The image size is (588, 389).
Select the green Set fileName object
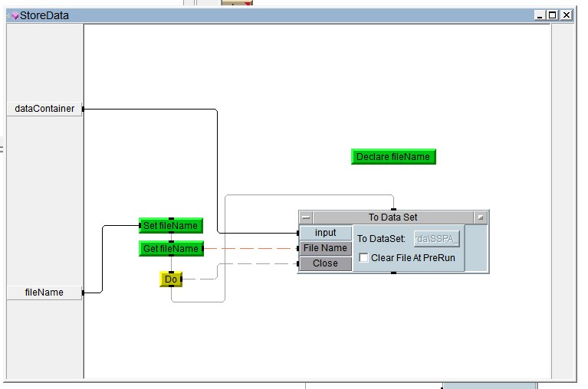pos(171,226)
